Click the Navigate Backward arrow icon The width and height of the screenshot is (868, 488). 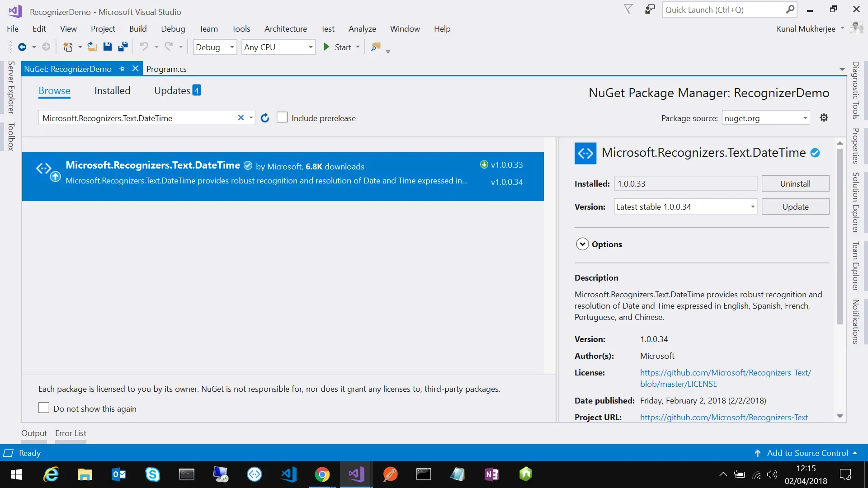pos(22,47)
